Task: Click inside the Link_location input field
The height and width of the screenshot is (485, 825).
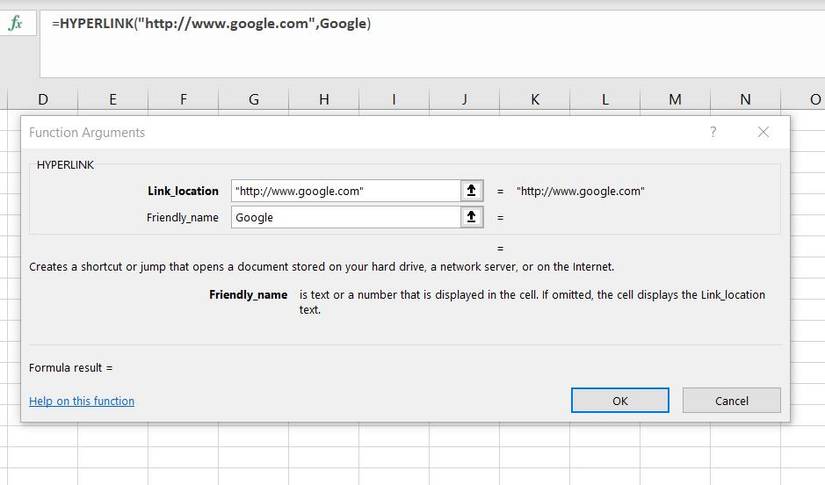Action: [x=346, y=191]
